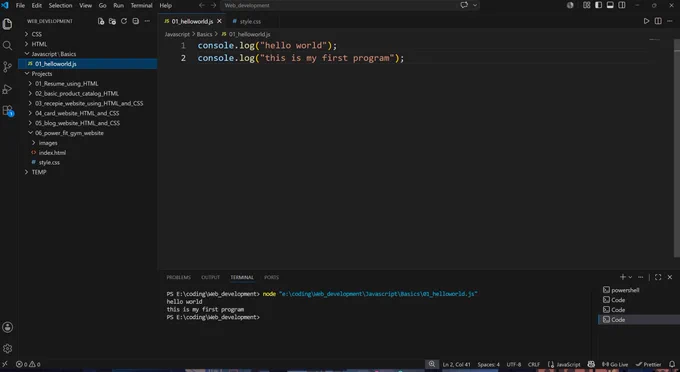Open the File menu
This screenshot has height=372, width=680.
[x=20, y=5]
